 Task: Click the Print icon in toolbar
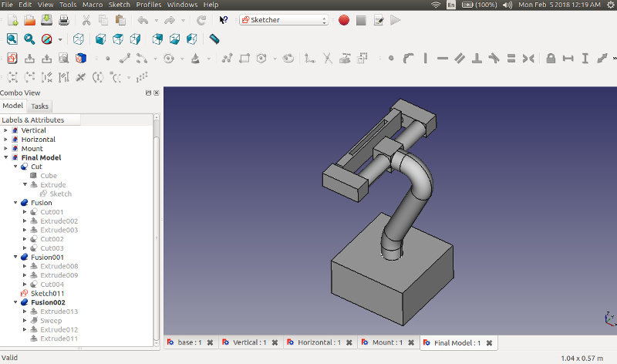[64, 20]
